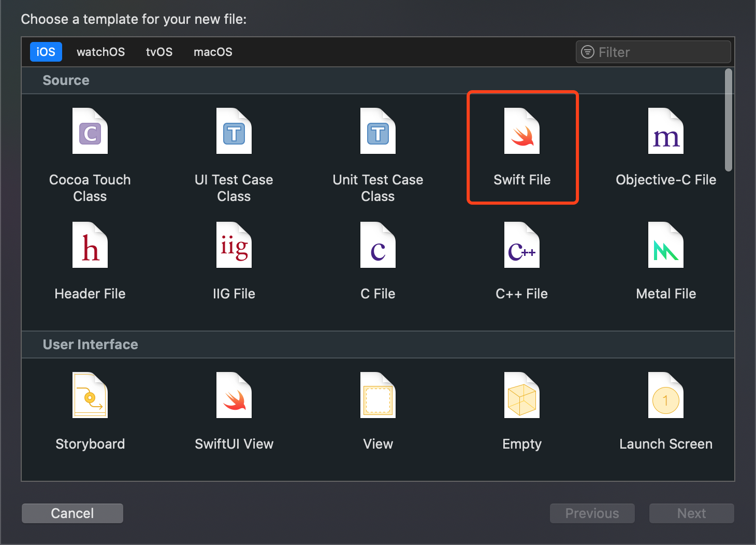Screen dimensions: 756x545
Task: Click the filter icon in search field
Action: (588, 52)
